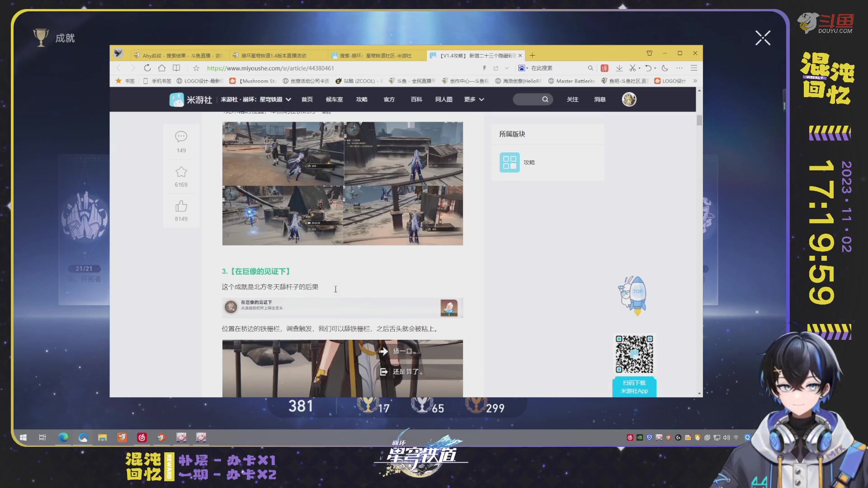The width and height of the screenshot is (868, 488).
Task: Open a new browser tab with plus
Action: point(533,56)
